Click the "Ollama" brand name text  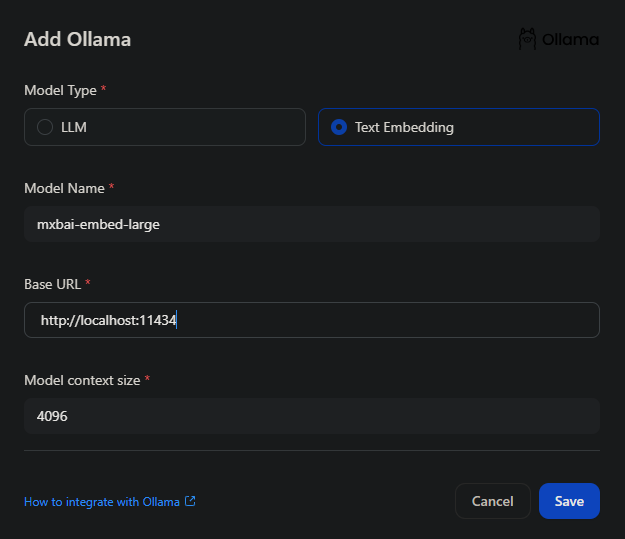click(x=571, y=40)
